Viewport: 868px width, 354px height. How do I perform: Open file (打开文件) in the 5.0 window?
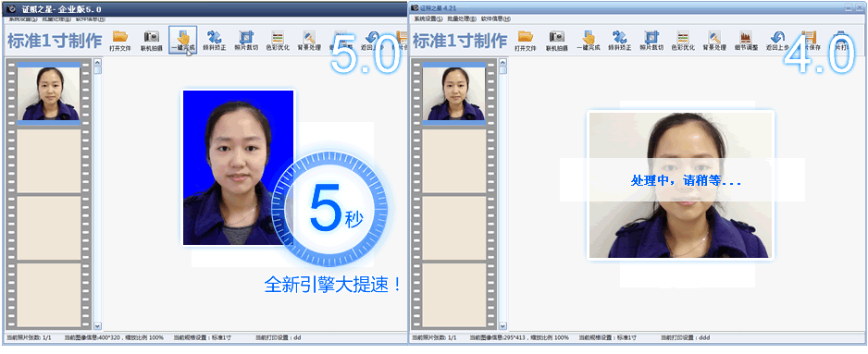tap(120, 41)
